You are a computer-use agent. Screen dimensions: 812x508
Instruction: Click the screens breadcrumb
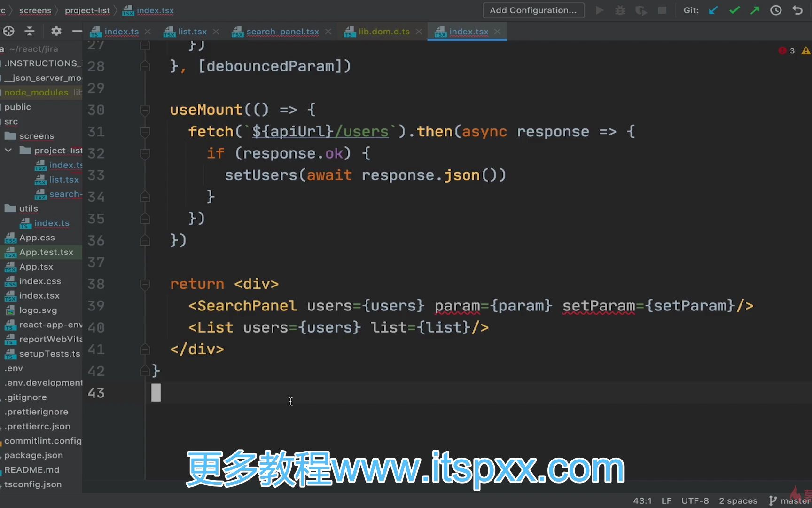point(35,10)
